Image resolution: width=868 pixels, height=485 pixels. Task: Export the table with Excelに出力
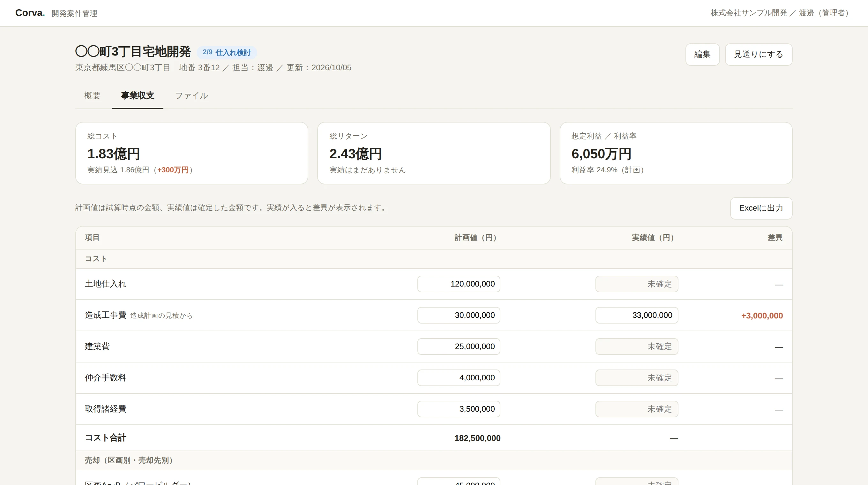761,208
